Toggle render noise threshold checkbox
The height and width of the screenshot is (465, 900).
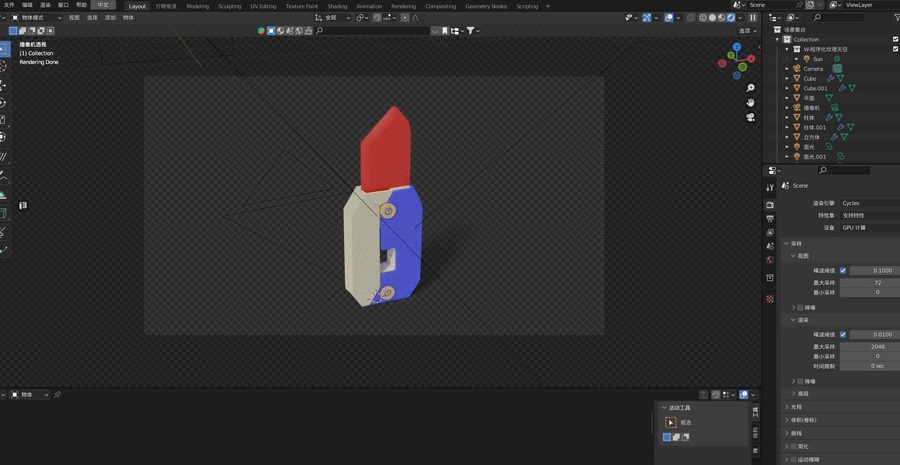click(843, 334)
